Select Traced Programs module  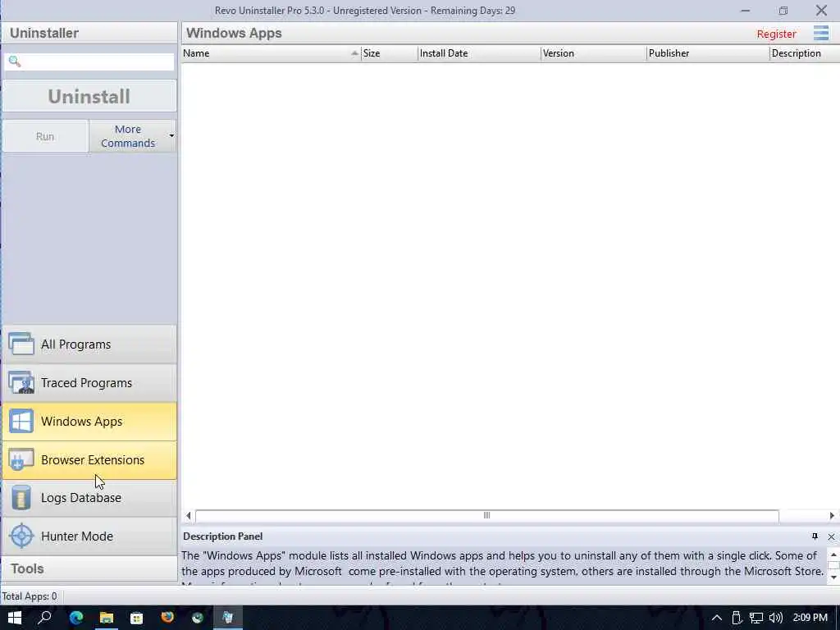pyautogui.click(x=89, y=382)
